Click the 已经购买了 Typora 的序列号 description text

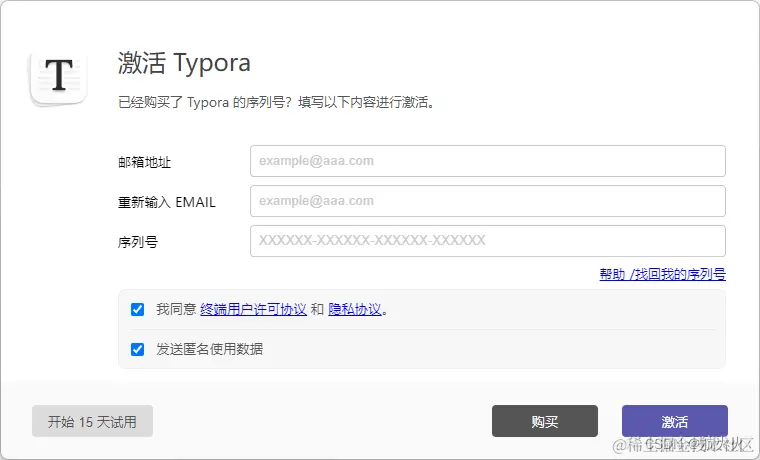(276, 102)
